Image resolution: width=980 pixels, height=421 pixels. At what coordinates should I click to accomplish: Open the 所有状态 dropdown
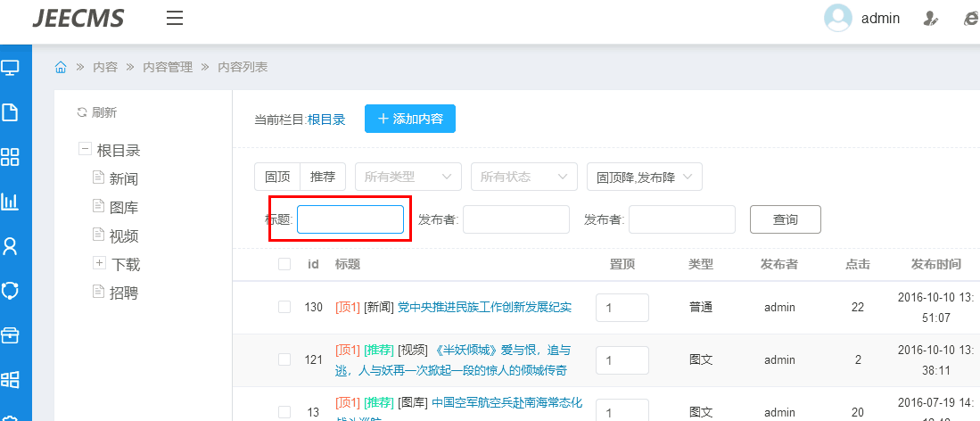(523, 177)
